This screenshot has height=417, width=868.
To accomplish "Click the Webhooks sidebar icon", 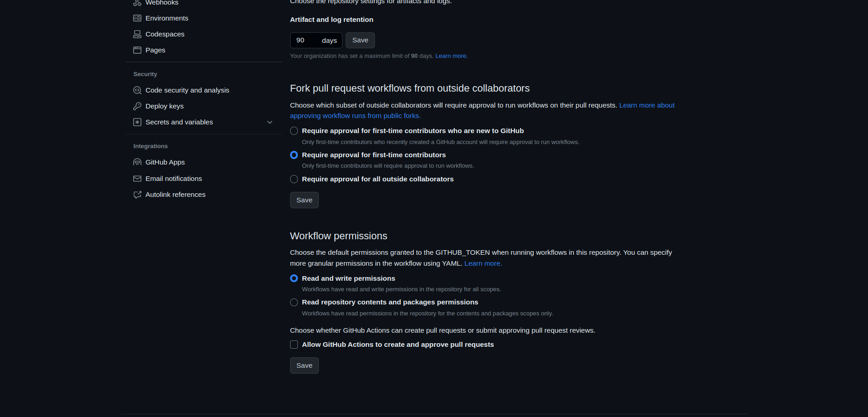I will click(x=137, y=3).
